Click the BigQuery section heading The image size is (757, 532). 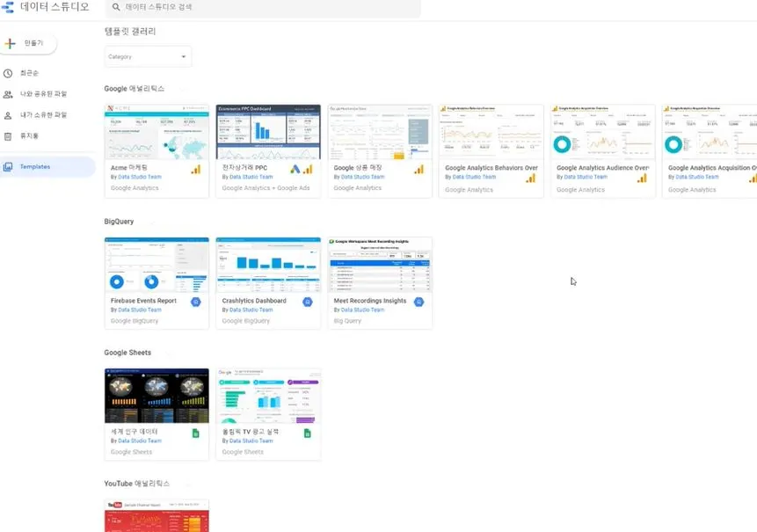click(119, 222)
